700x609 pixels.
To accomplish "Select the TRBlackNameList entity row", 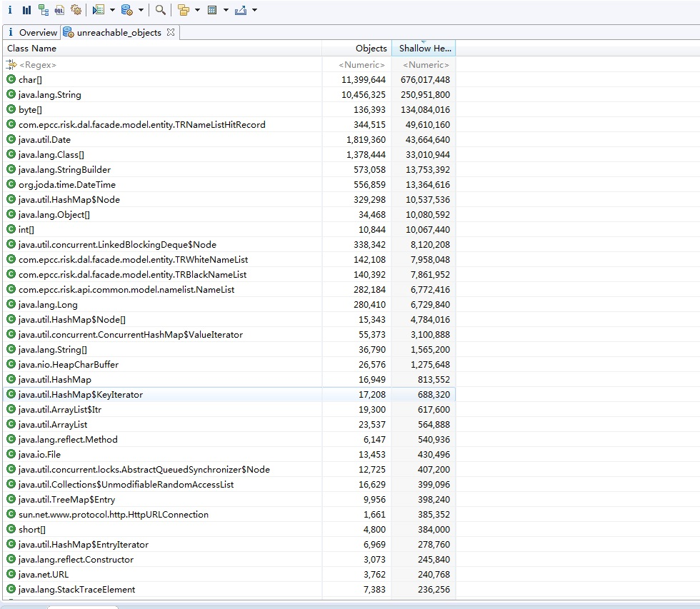I will pos(229,274).
